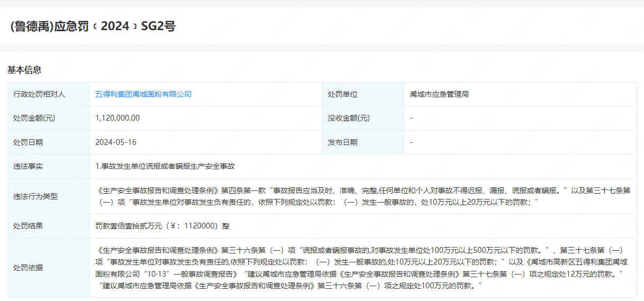Select the penalty amount 1,120,000.00
Viewport: 644px width, 301px height.
[x=117, y=118]
